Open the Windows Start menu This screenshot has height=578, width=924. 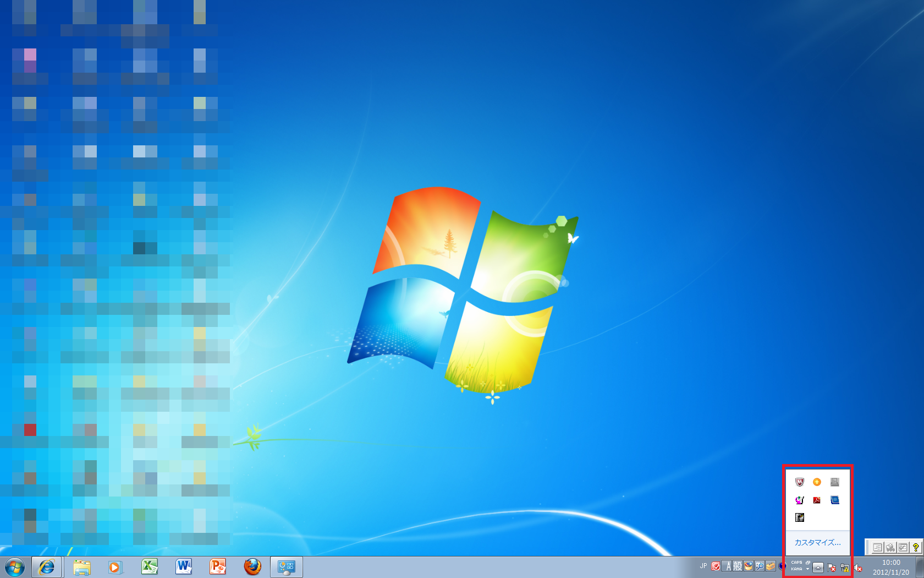click(x=15, y=567)
